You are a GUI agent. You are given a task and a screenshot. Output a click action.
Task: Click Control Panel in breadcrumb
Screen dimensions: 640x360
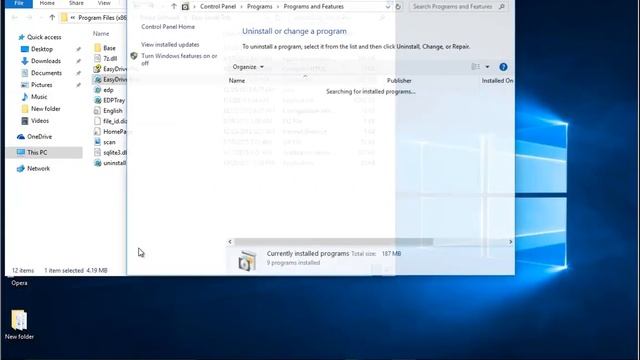[218, 7]
